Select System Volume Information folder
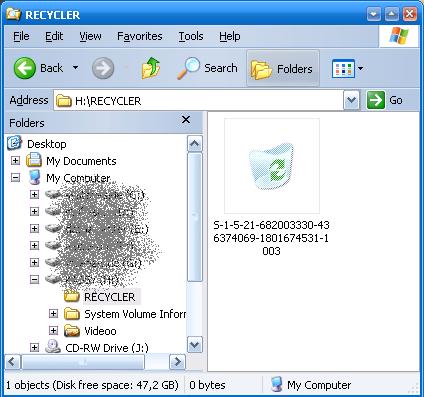This screenshot has width=424, height=397. coord(135,314)
